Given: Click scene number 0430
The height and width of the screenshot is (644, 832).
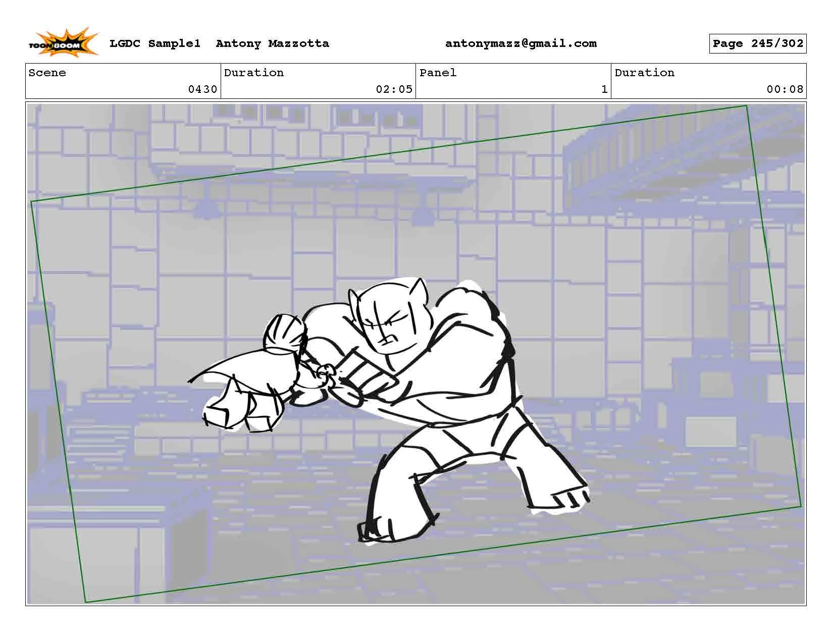Looking at the screenshot, I should [x=202, y=90].
